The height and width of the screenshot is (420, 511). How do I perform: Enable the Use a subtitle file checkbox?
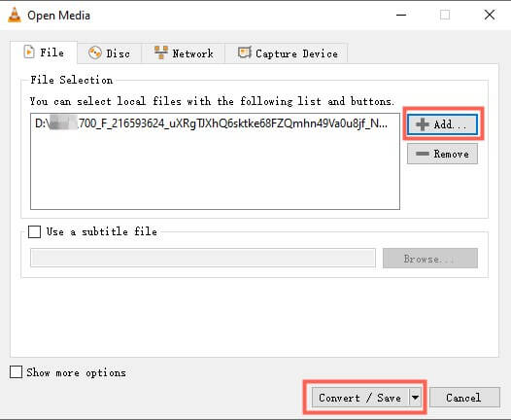tap(35, 231)
